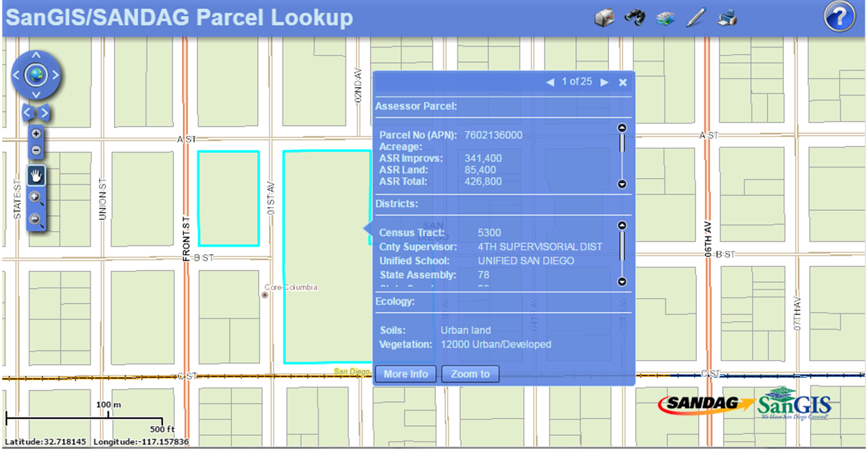This screenshot has height=451, width=868.
Task: Click the More Info button
Action: (406, 374)
